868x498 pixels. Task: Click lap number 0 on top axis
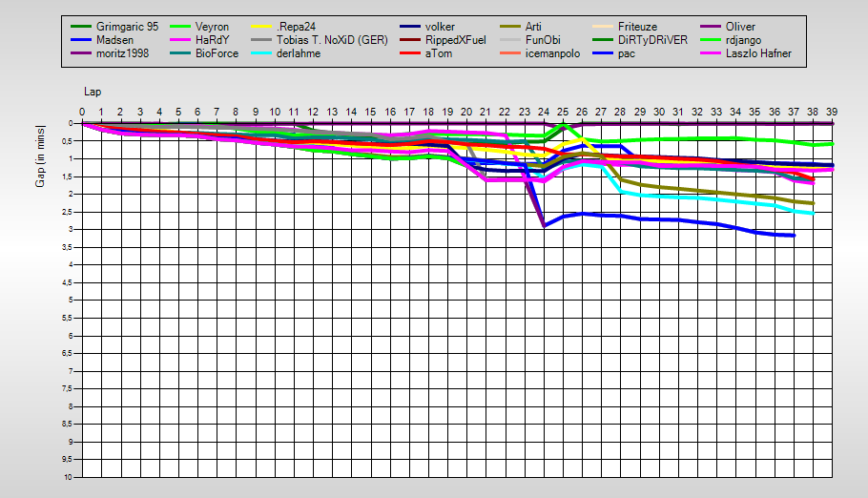(x=82, y=112)
